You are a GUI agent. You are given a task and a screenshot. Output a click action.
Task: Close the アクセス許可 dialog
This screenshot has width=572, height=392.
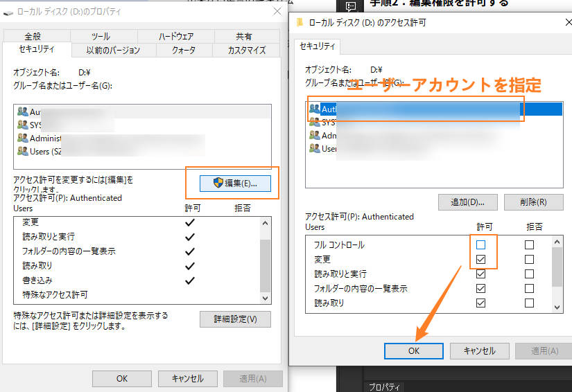[x=568, y=23]
